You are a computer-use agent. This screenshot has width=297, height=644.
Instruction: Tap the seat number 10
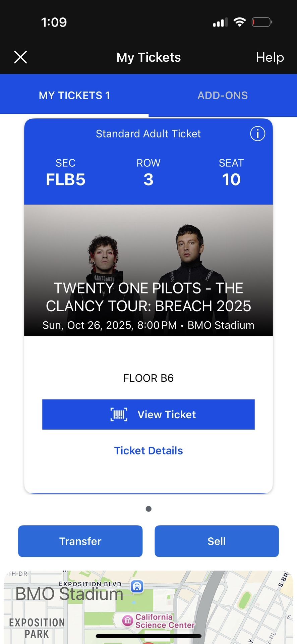(x=231, y=179)
